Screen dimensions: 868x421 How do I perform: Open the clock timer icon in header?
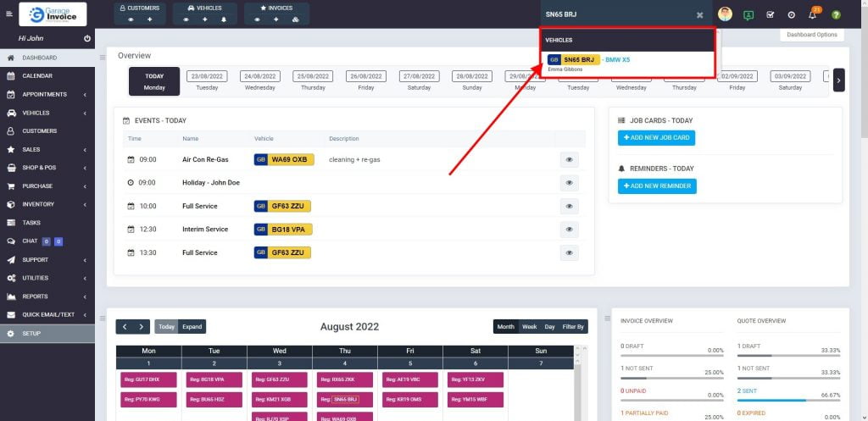click(x=791, y=15)
